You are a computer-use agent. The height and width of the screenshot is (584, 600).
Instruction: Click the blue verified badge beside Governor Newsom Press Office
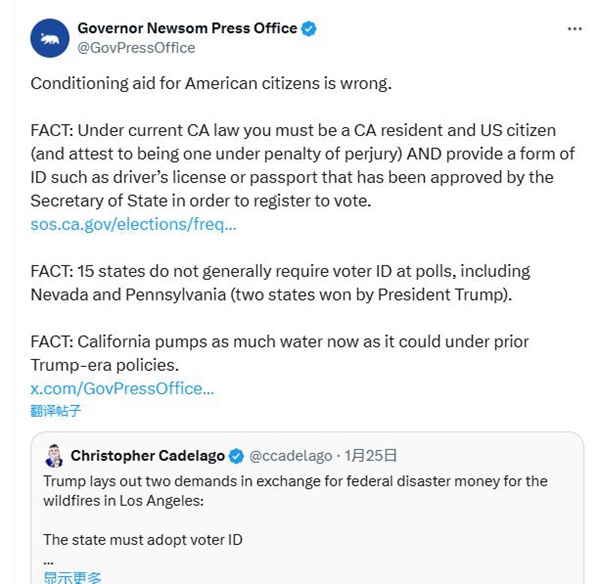(x=309, y=29)
